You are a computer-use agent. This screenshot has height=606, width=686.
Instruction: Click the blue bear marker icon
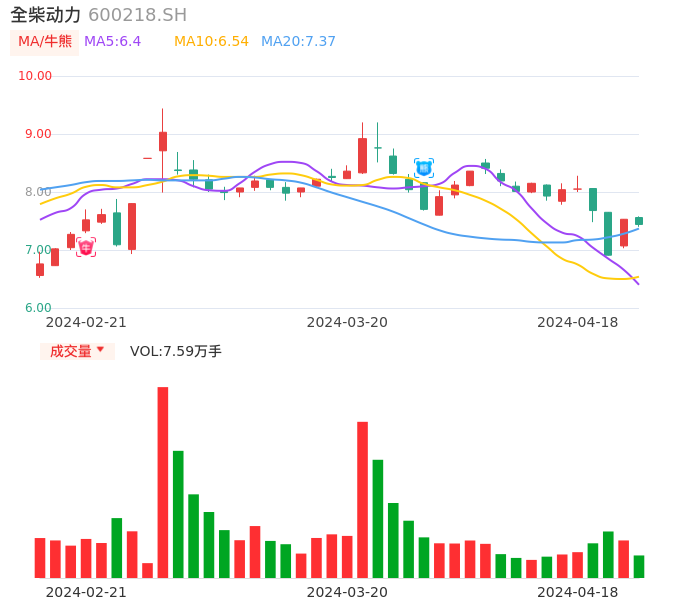point(424,167)
